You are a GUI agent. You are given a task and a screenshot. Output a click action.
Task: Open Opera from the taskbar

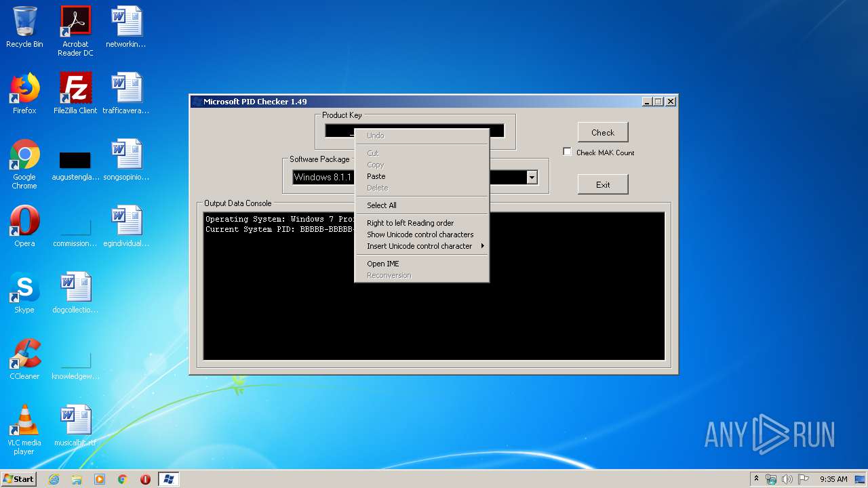point(145,479)
